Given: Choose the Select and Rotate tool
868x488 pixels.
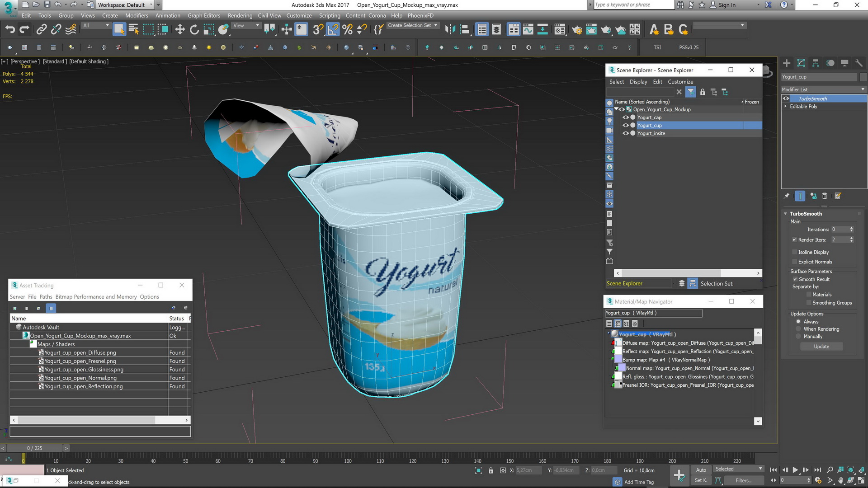Looking at the screenshot, I should [x=194, y=30].
